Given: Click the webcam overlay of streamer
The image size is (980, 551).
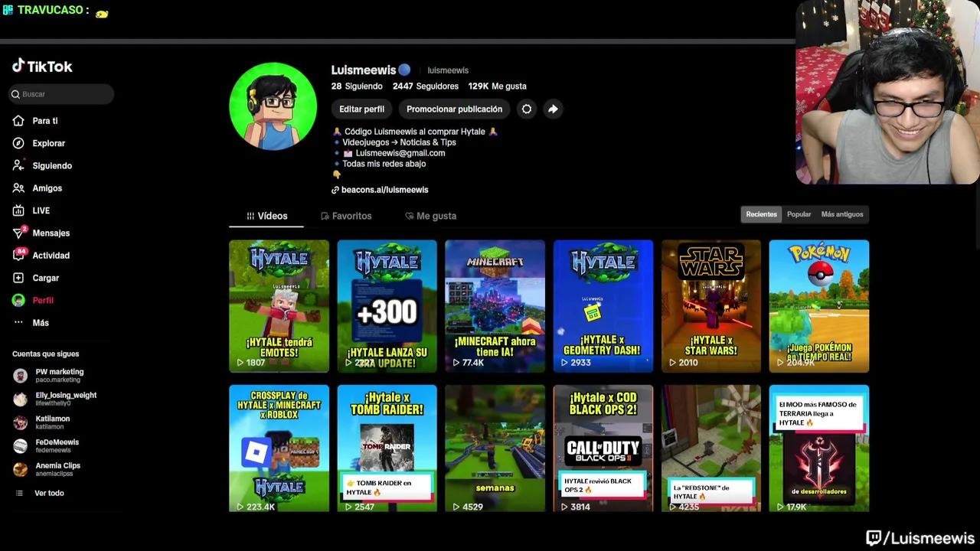Looking at the screenshot, I should (887, 93).
